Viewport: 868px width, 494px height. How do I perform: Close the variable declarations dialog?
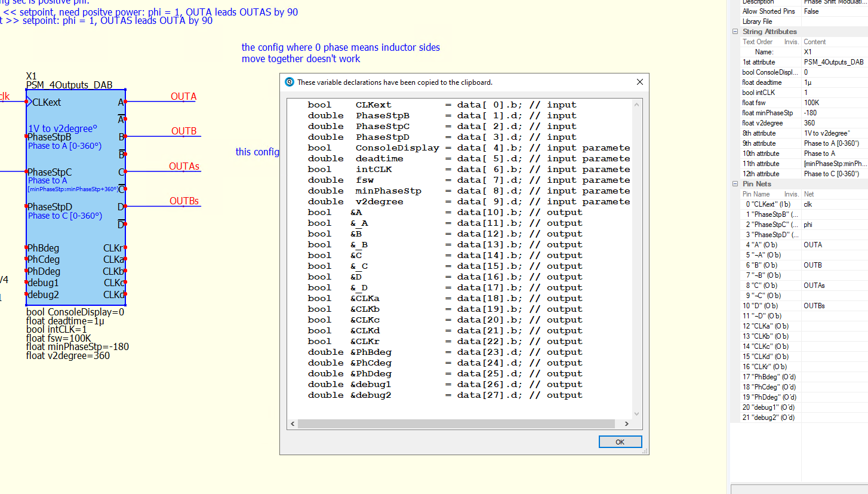[x=639, y=82]
